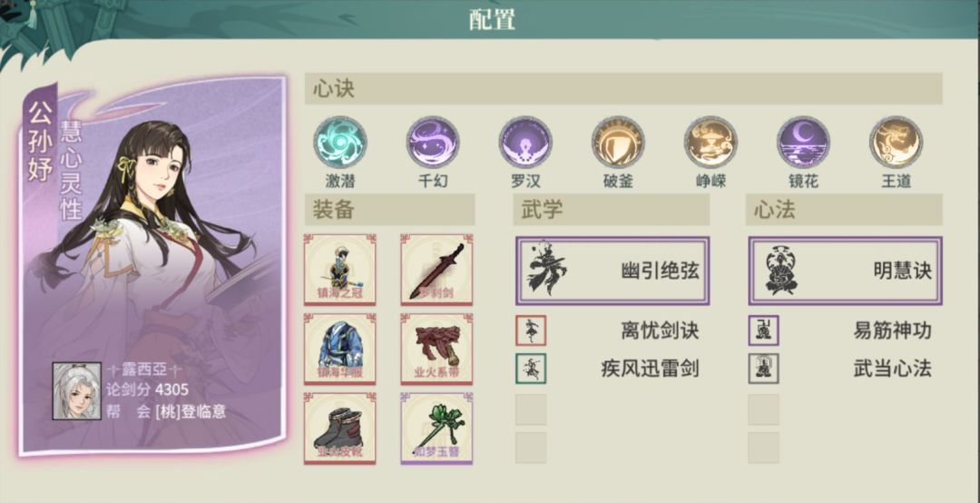This screenshot has width=980, height=503.
Task: Open the 镜花 moon orb
Action: [x=803, y=142]
